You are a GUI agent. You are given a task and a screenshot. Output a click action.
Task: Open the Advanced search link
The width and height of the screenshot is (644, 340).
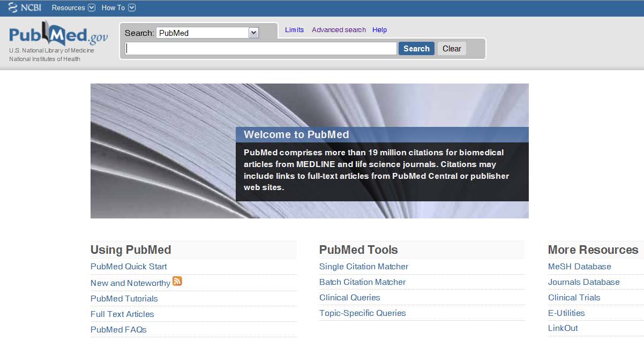339,30
